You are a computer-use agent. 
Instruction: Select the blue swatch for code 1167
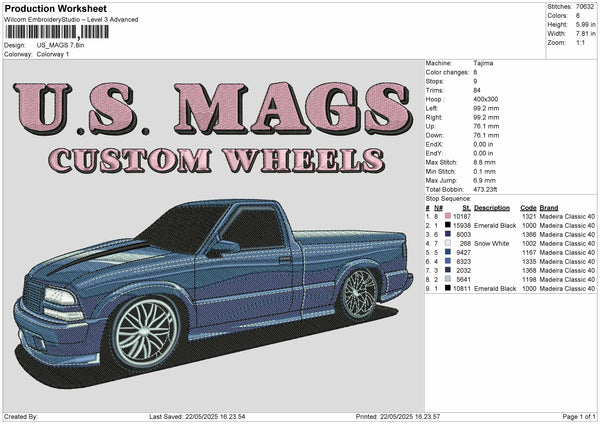448,252
